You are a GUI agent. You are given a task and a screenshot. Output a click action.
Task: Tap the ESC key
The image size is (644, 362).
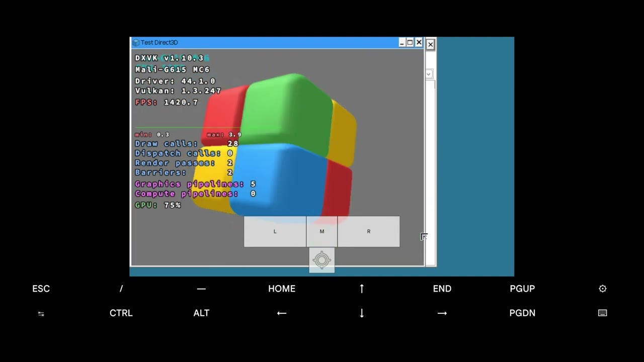[x=41, y=289]
